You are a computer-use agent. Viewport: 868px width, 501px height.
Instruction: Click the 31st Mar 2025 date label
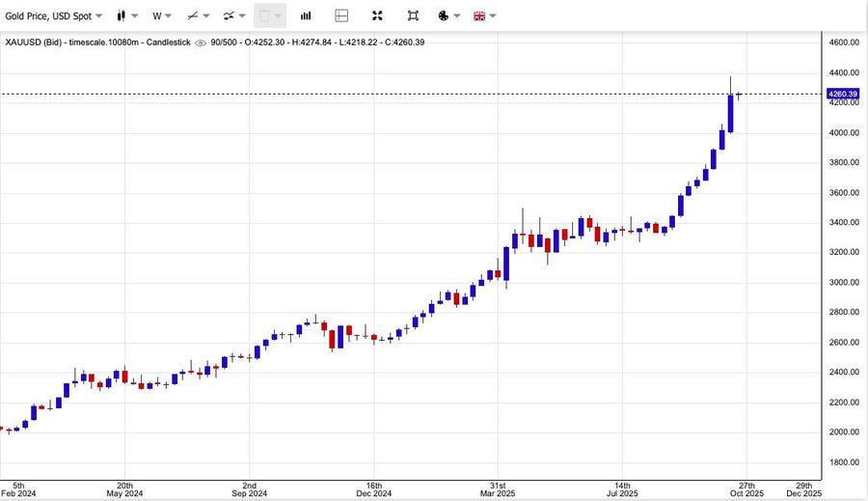[498, 490]
